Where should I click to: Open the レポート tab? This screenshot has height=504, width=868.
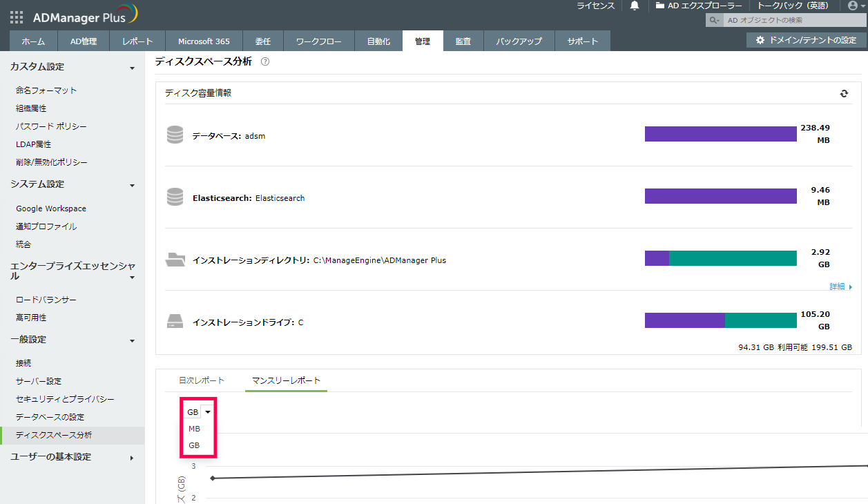tap(137, 41)
